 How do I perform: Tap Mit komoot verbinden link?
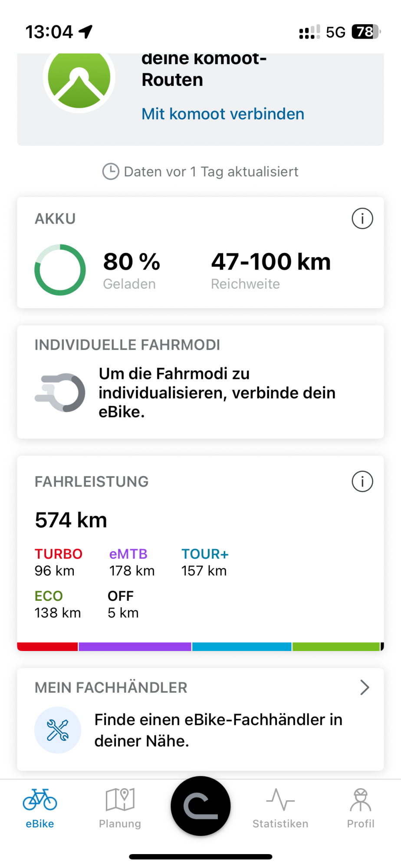coord(223,114)
